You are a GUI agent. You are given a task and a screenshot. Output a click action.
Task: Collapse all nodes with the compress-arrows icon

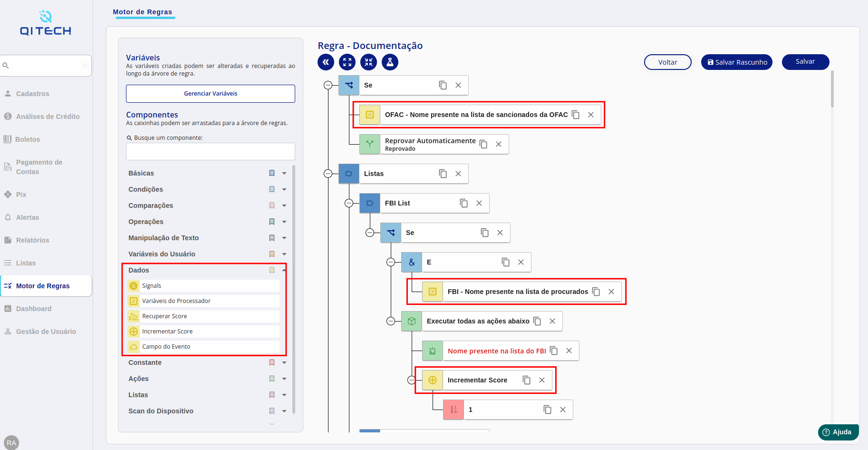368,62
